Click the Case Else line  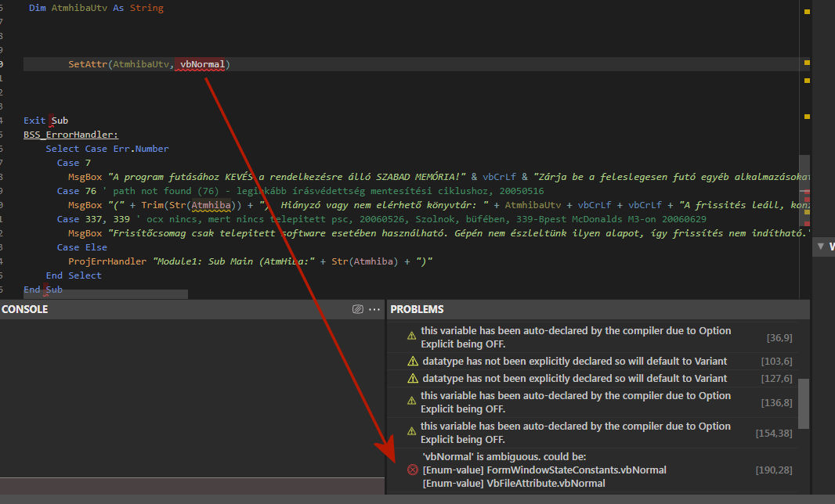click(x=82, y=247)
